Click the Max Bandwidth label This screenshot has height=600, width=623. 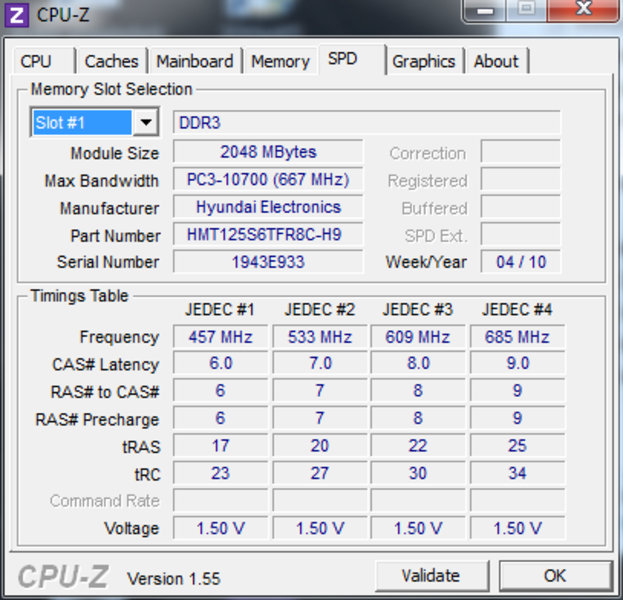point(102,181)
